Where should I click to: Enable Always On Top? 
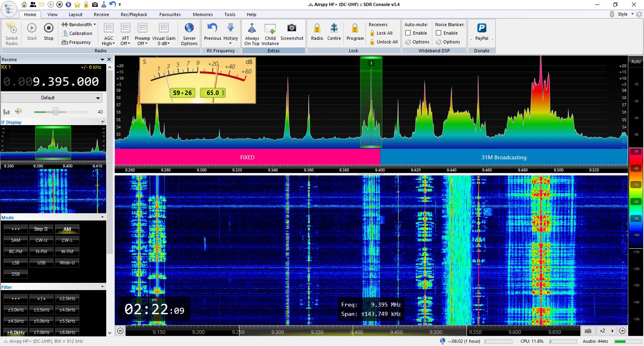[x=252, y=34]
